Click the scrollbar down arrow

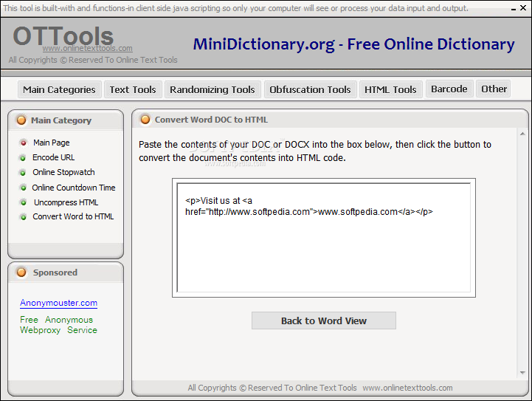click(x=522, y=373)
